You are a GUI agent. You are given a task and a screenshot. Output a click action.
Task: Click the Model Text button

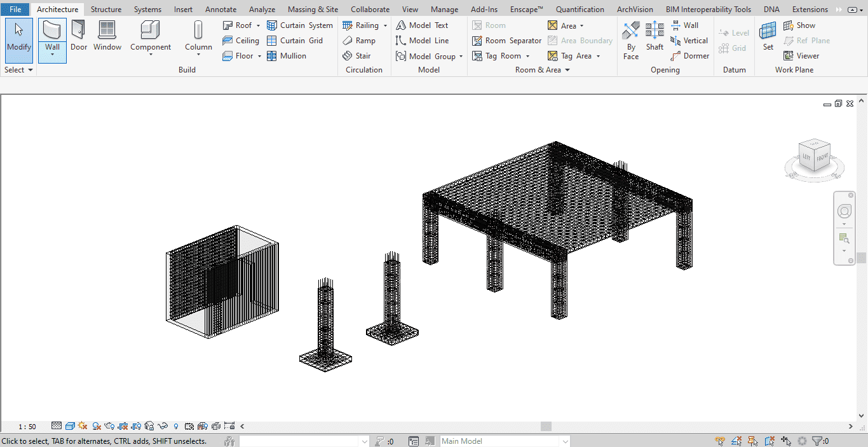(x=422, y=25)
